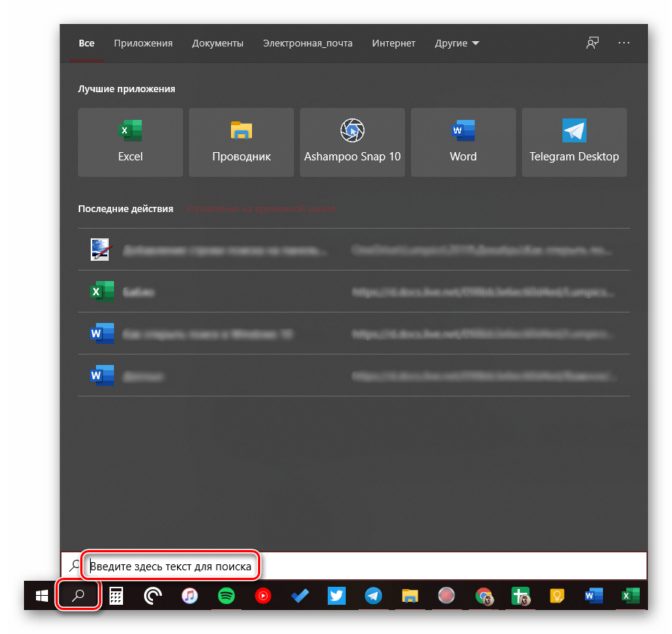Open the yellow lightbulb Keep app
The height and width of the screenshot is (634, 672).
(556, 596)
